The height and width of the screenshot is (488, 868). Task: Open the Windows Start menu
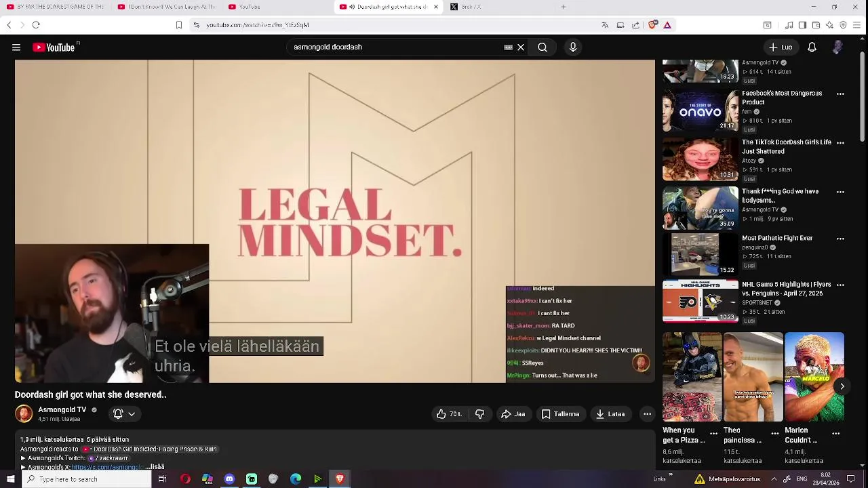pyautogui.click(x=10, y=479)
